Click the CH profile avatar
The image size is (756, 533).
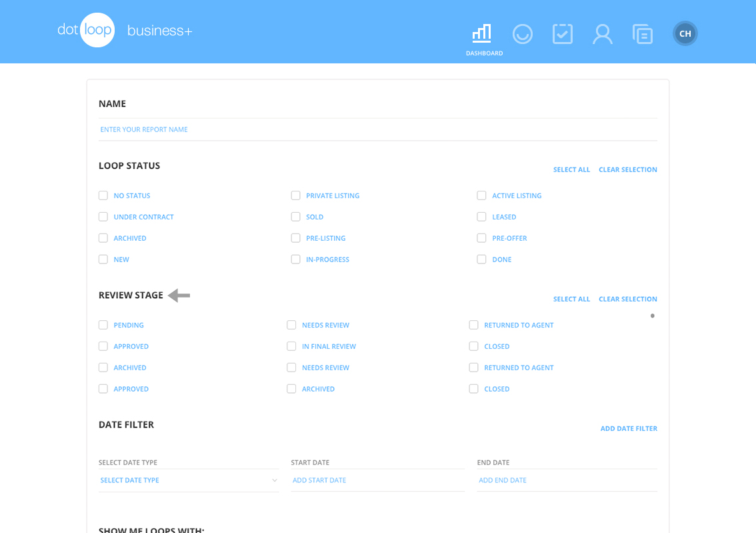click(x=685, y=33)
